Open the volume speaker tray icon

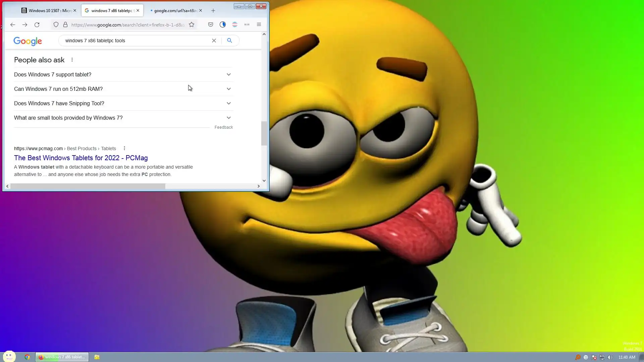click(x=610, y=357)
